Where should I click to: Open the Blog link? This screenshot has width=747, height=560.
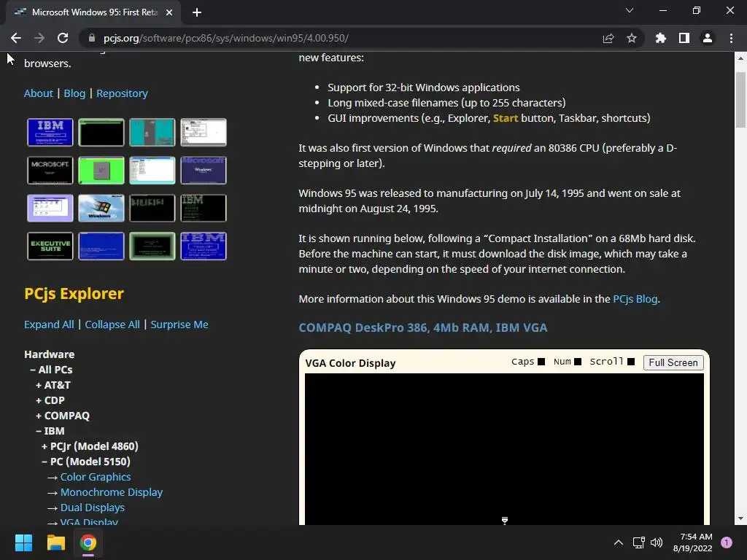[x=75, y=93]
